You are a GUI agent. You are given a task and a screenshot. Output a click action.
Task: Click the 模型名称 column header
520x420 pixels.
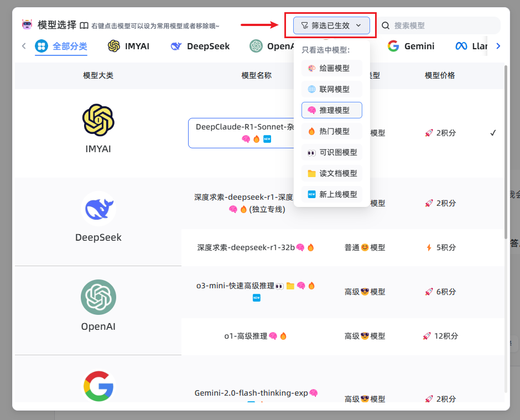pyautogui.click(x=256, y=75)
